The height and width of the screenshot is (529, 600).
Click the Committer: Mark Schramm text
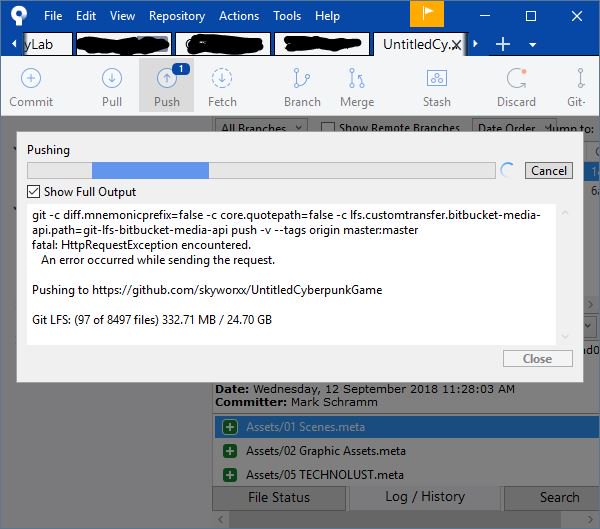pos(297,402)
